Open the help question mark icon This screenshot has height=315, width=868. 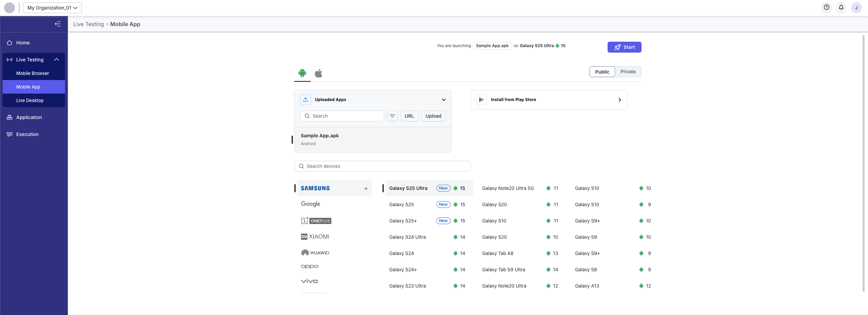click(826, 7)
